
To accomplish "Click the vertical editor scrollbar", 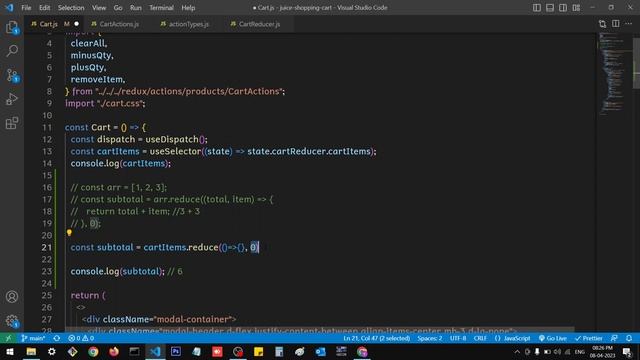I will pyautogui.click(x=636, y=63).
